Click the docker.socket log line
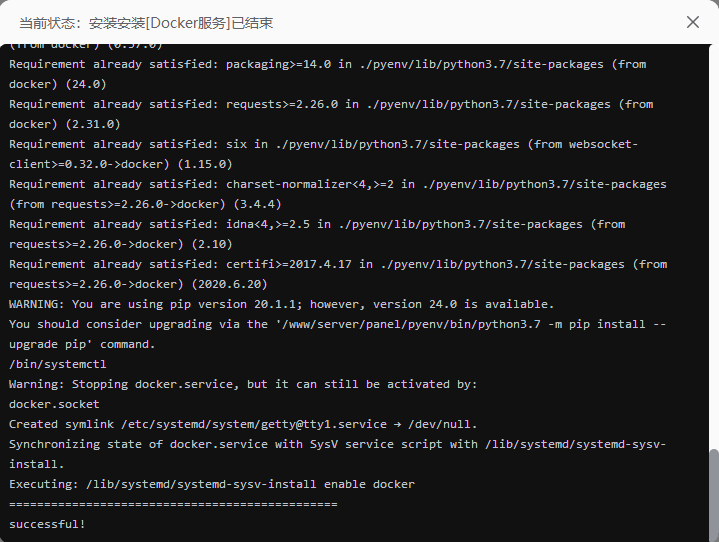Viewport: 719px width, 542px height. click(x=54, y=404)
